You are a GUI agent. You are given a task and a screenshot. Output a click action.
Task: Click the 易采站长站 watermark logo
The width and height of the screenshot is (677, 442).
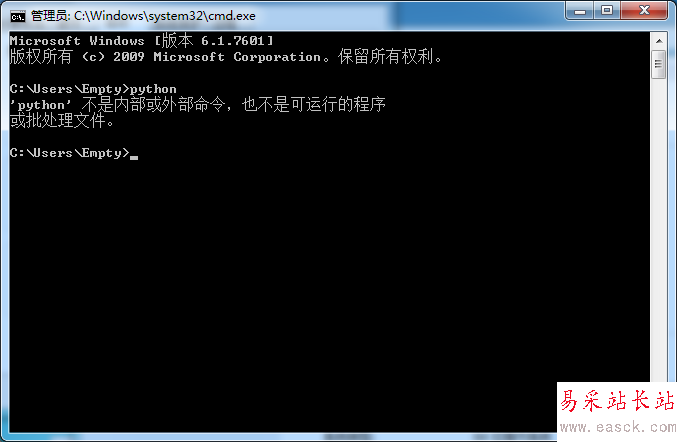tap(617, 401)
